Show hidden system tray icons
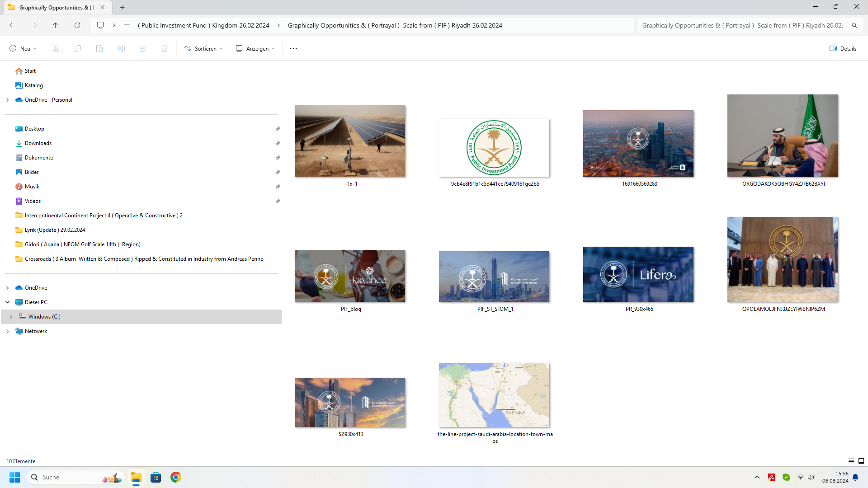This screenshot has height=488, width=868. [757, 477]
